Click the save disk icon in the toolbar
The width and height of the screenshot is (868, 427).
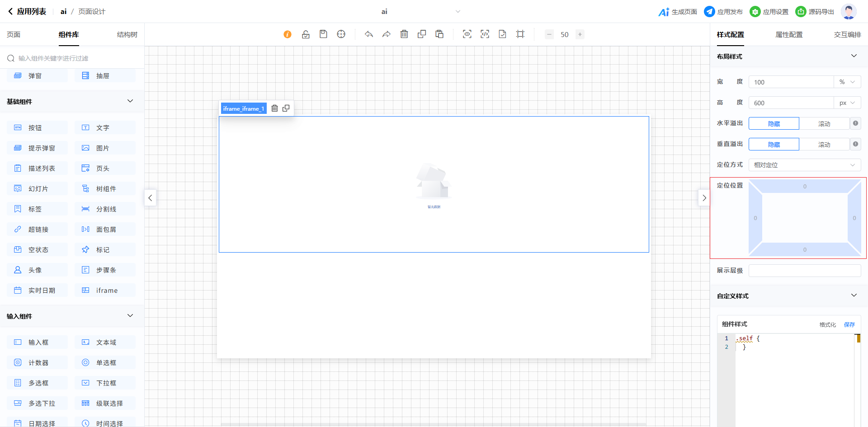(323, 34)
